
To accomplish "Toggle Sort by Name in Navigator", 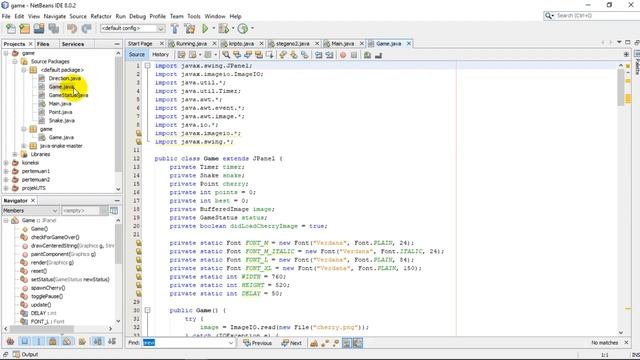I will click(x=98, y=341).
